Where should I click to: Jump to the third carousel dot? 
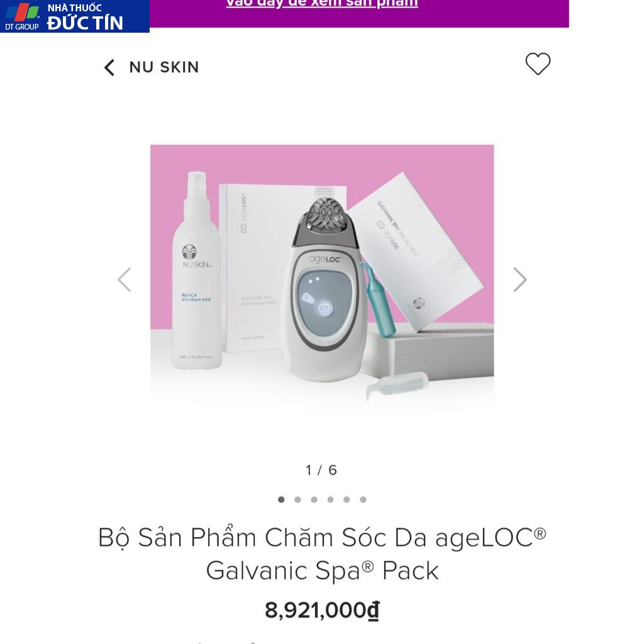(x=314, y=500)
